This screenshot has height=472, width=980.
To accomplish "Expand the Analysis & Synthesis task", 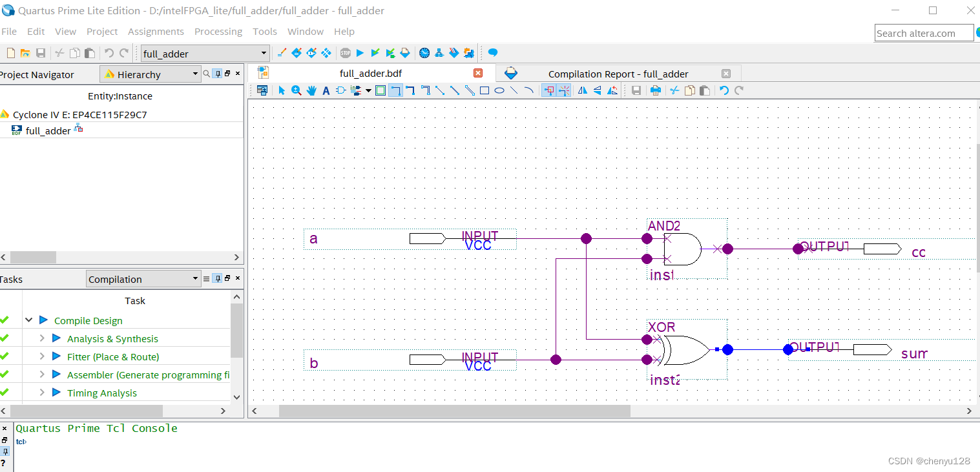I will pyautogui.click(x=42, y=338).
